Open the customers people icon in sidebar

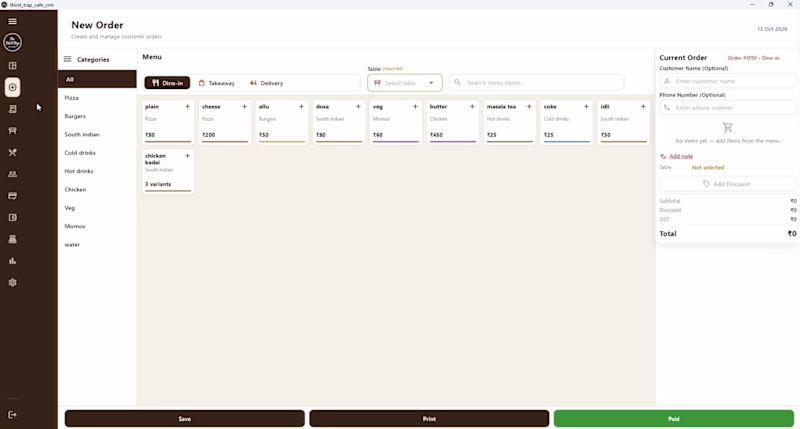pyautogui.click(x=12, y=174)
